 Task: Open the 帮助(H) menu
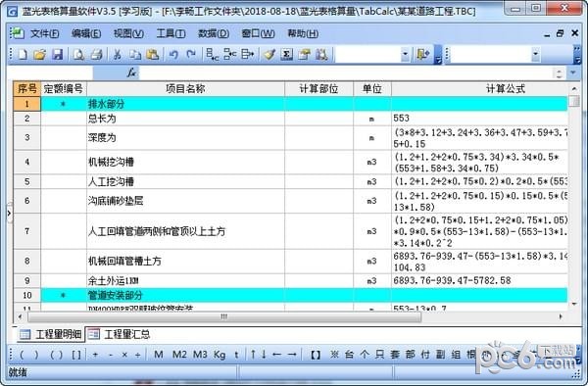pos(303,33)
